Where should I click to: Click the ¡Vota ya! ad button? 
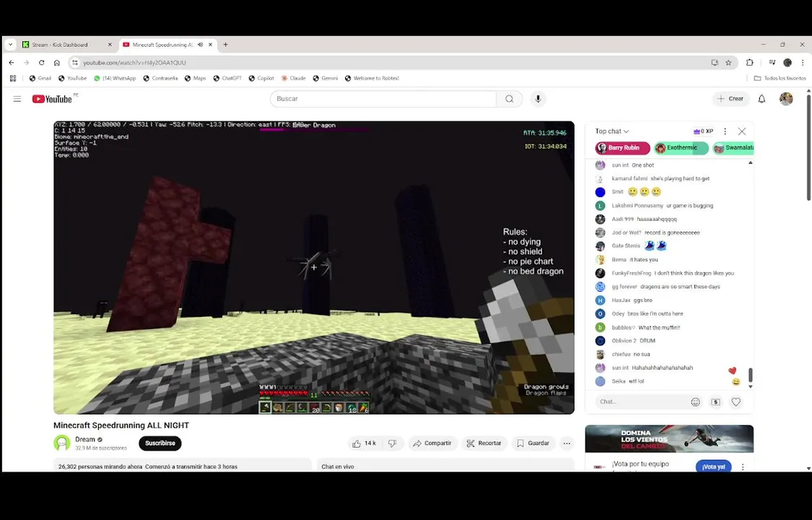click(x=714, y=467)
